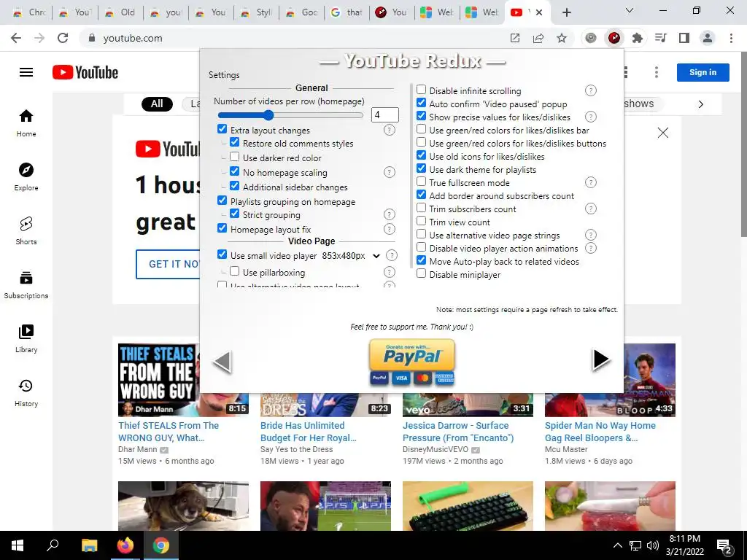Toggle Use dark theme for playlists
Viewport: 747px width, 560px height.
421,168
